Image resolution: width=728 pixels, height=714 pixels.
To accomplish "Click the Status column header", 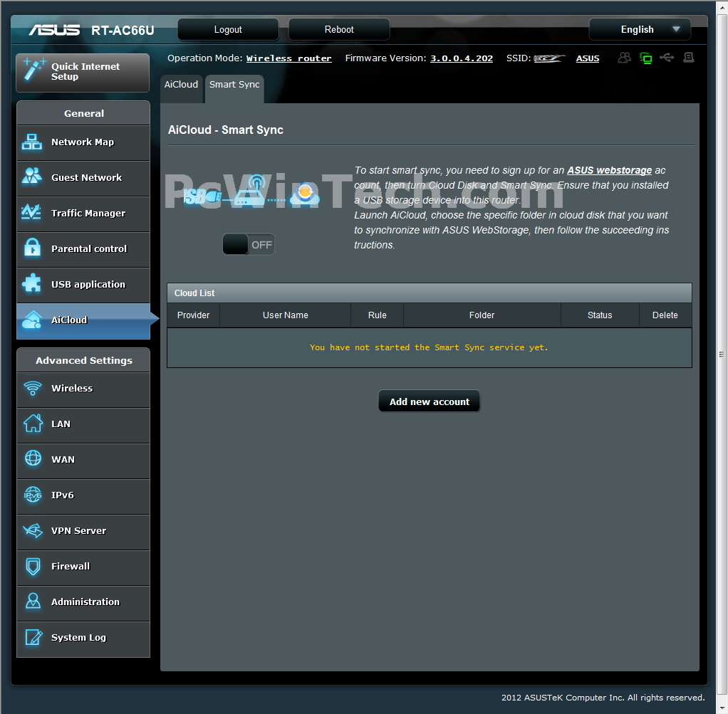I will (600, 315).
